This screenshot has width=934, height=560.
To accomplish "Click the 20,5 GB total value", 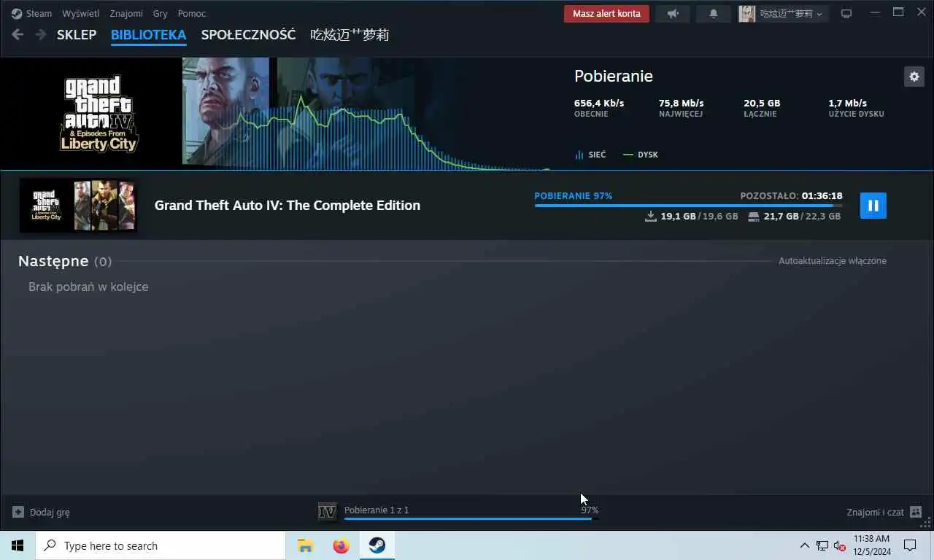I will [x=762, y=103].
